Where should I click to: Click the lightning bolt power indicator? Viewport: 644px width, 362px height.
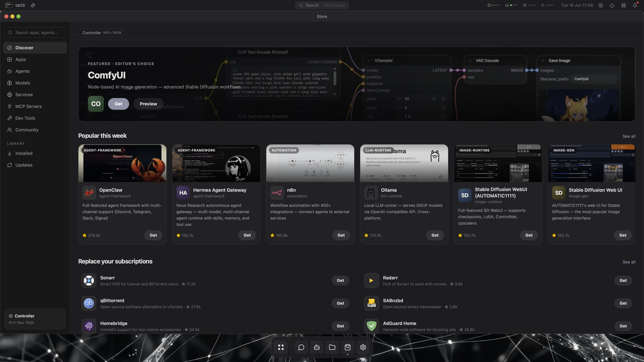click(543, 5)
